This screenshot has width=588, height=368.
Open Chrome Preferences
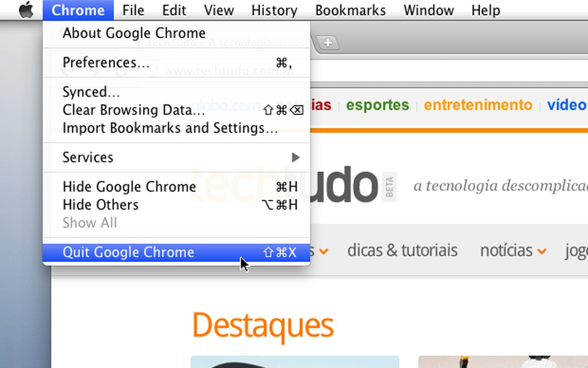(98, 62)
